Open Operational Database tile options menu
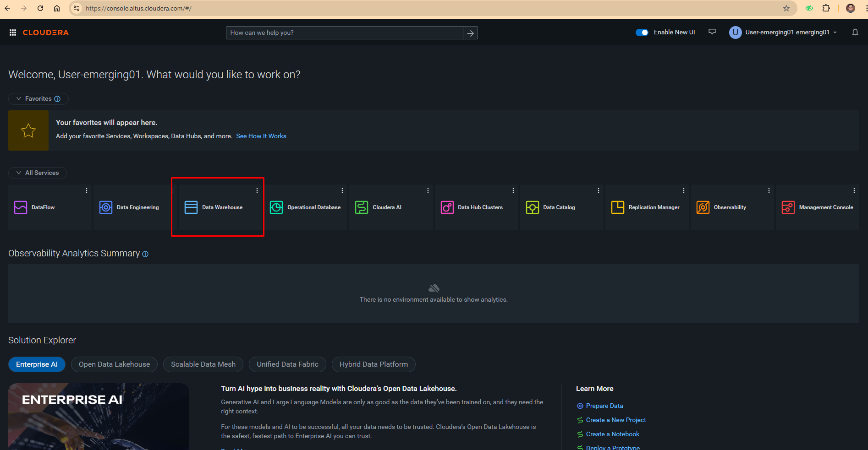 tap(342, 190)
